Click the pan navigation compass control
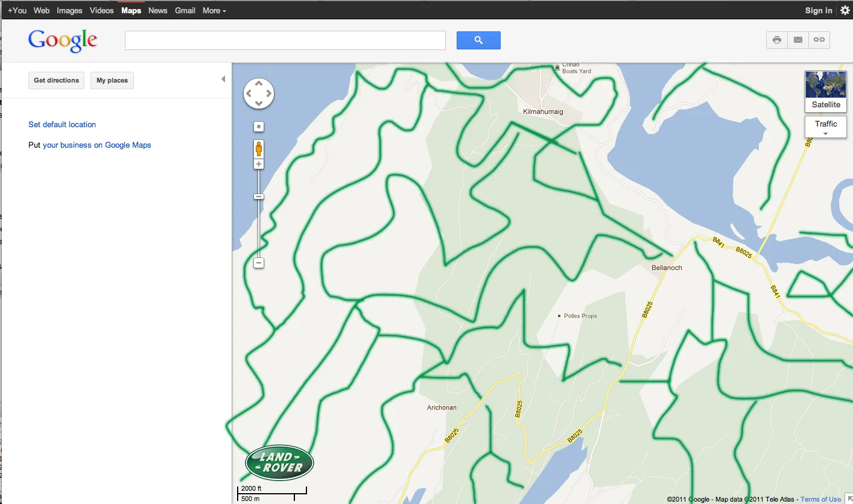Screen dimensions: 853x504 point(259,93)
